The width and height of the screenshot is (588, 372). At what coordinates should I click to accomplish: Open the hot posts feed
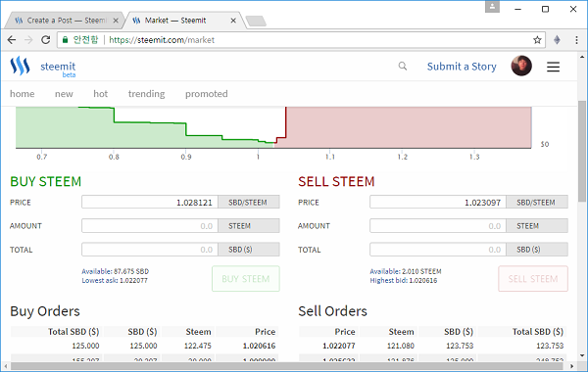(101, 94)
